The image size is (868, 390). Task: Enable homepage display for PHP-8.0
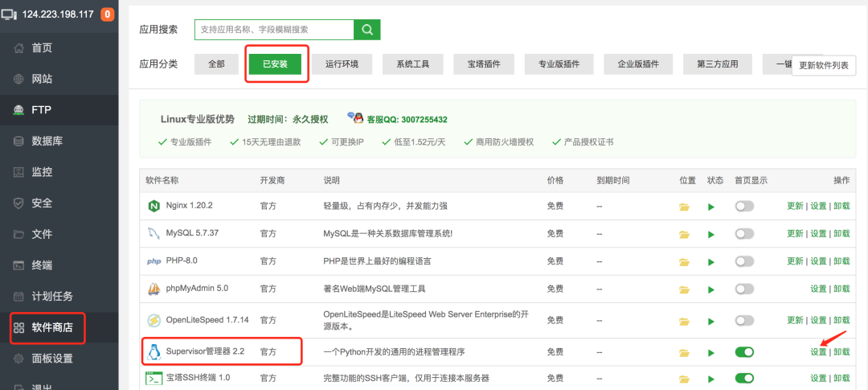point(744,261)
